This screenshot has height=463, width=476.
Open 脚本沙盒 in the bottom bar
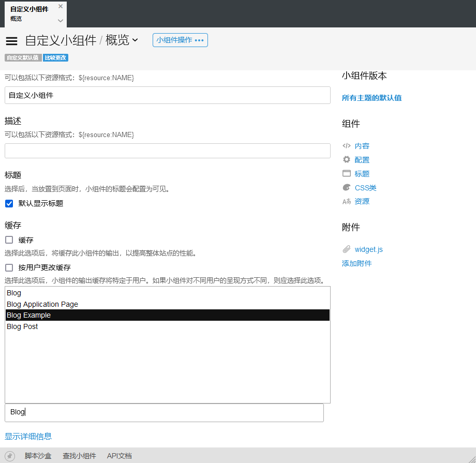pyautogui.click(x=38, y=456)
